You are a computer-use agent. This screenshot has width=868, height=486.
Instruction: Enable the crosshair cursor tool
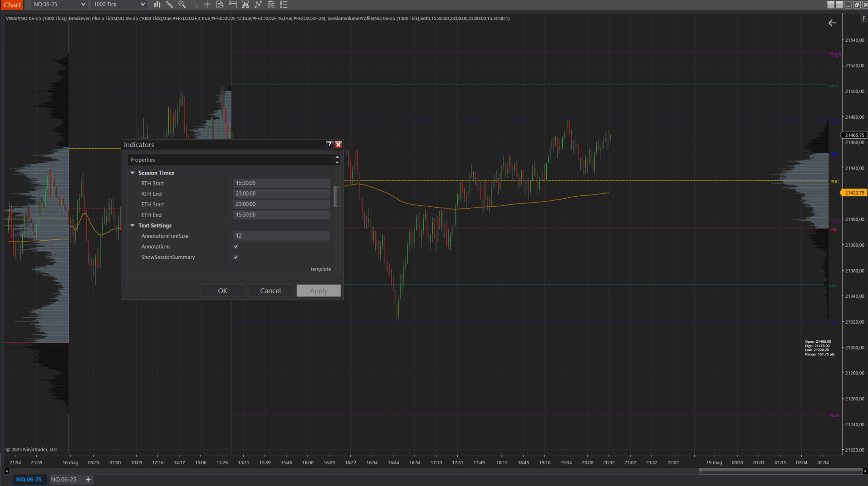pos(207,4)
